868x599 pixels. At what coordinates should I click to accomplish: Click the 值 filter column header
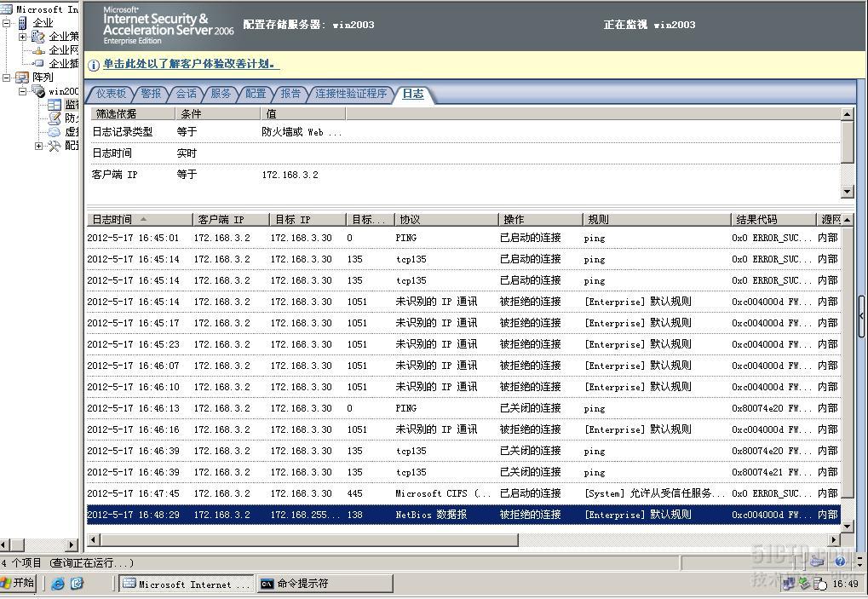click(303, 114)
